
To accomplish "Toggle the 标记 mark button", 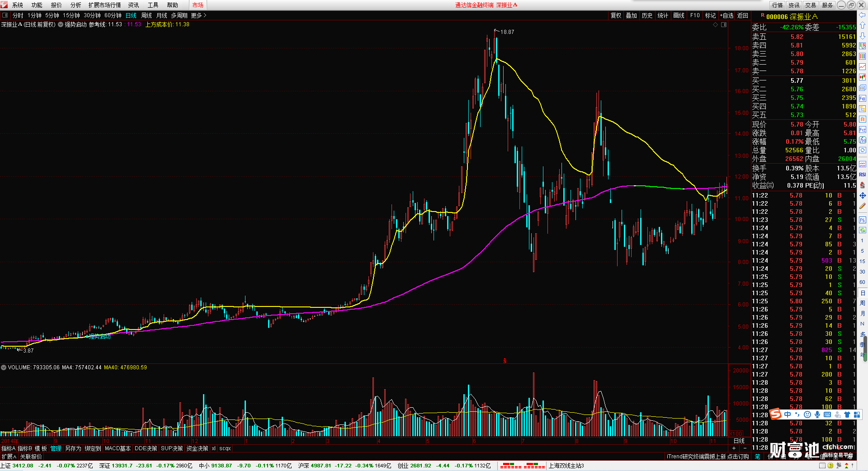I will pos(711,15).
